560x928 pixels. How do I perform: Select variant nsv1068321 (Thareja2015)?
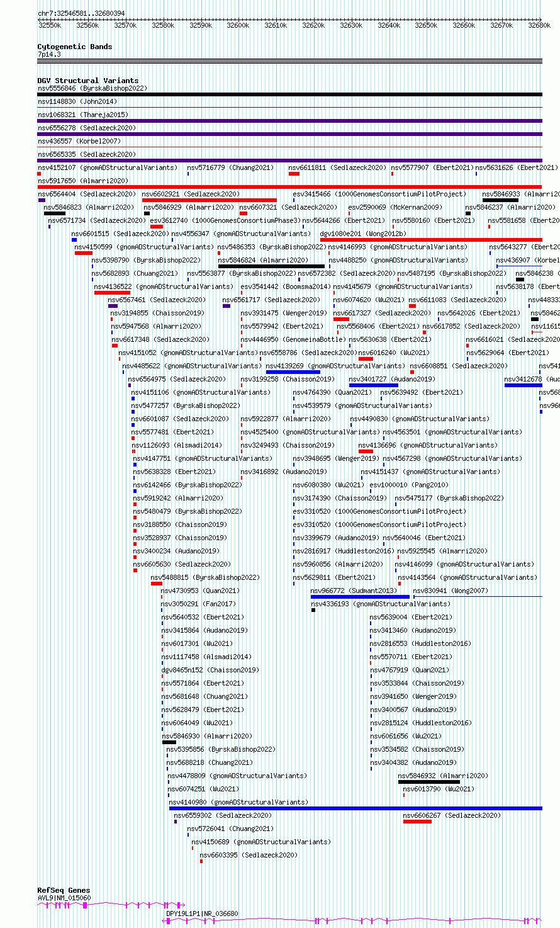[x=83, y=115]
